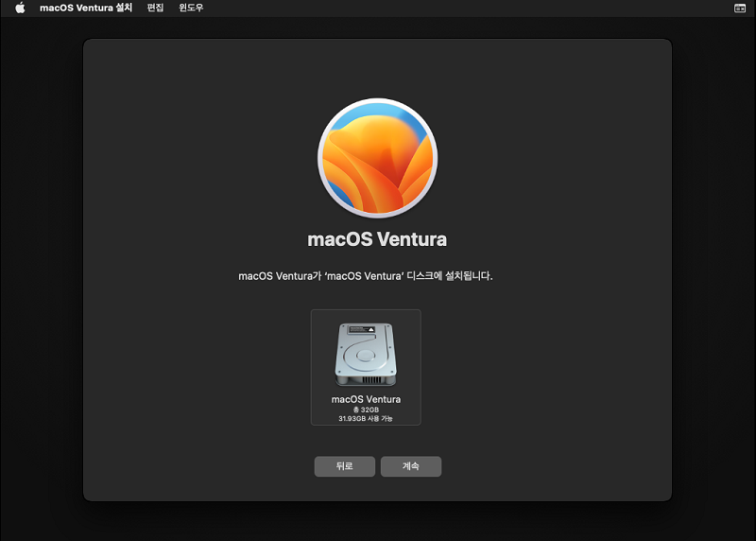This screenshot has width=756, height=541.
Task: Click the 뒤로 button
Action: tap(345, 466)
